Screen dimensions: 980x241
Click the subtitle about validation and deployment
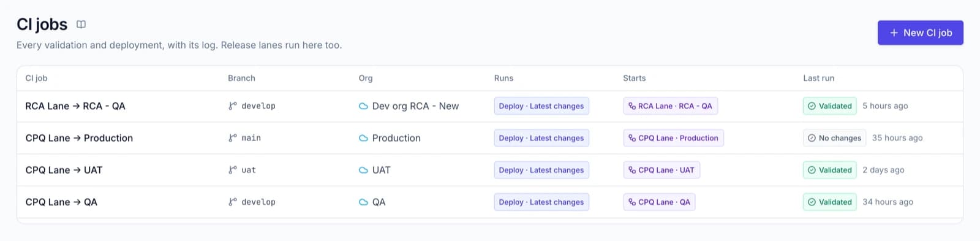(179, 45)
